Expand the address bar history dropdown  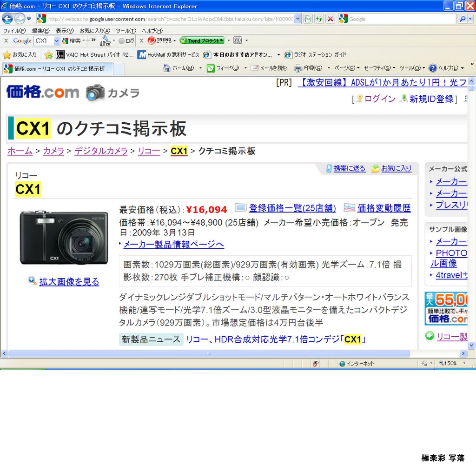click(297, 19)
